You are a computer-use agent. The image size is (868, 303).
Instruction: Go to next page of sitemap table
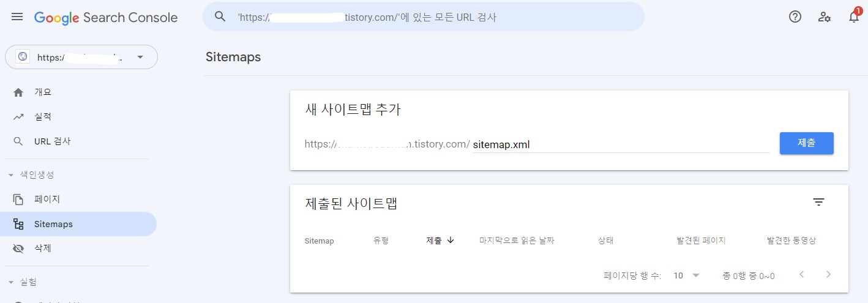tap(829, 275)
